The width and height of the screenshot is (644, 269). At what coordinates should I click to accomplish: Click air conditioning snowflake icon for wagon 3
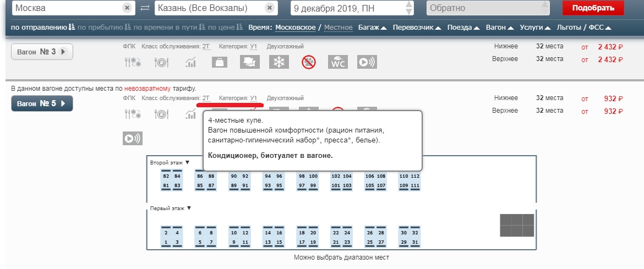[x=279, y=62]
